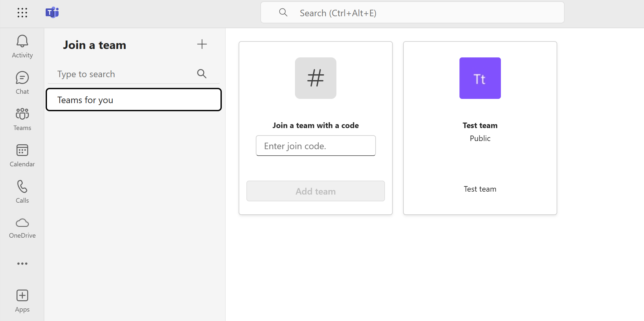Viewport: 644px width, 321px height.
Task: Open the Activity feed
Action: tap(22, 47)
